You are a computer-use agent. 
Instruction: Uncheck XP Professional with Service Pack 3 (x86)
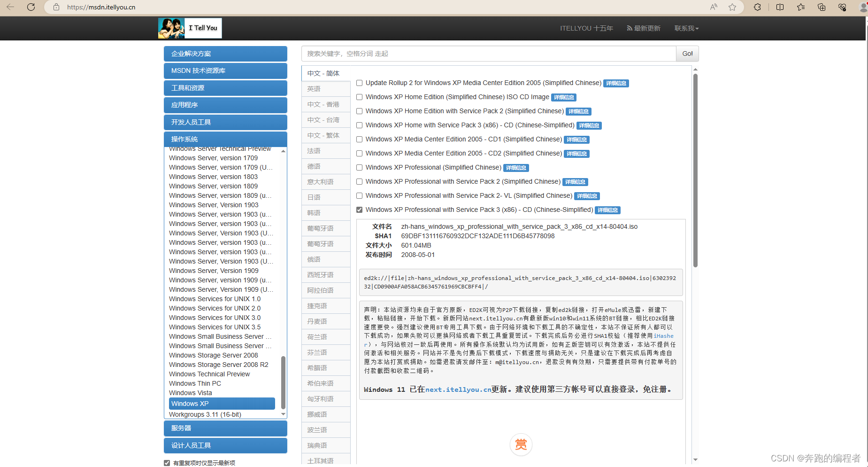click(359, 210)
